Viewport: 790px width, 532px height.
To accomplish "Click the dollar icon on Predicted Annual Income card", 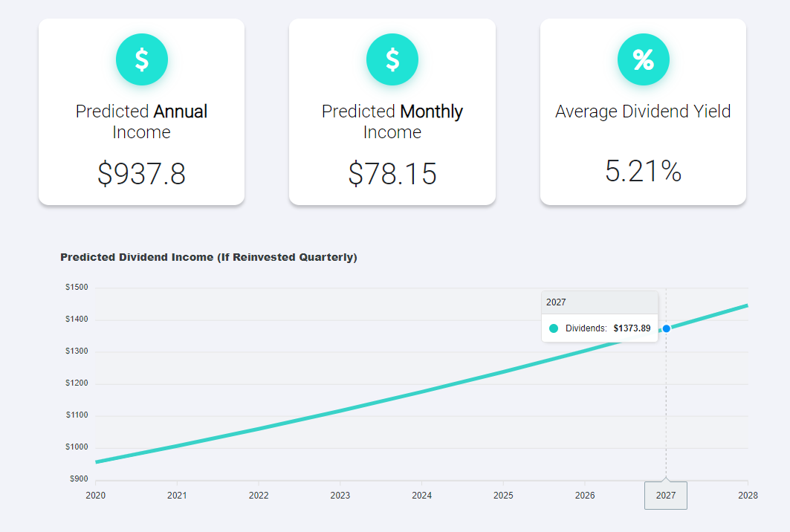I will [x=141, y=59].
